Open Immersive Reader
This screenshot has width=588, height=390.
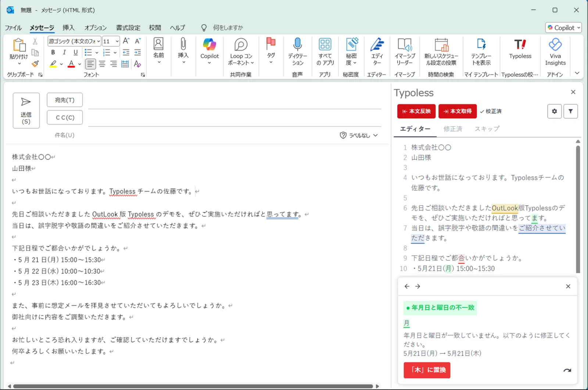tap(405, 52)
